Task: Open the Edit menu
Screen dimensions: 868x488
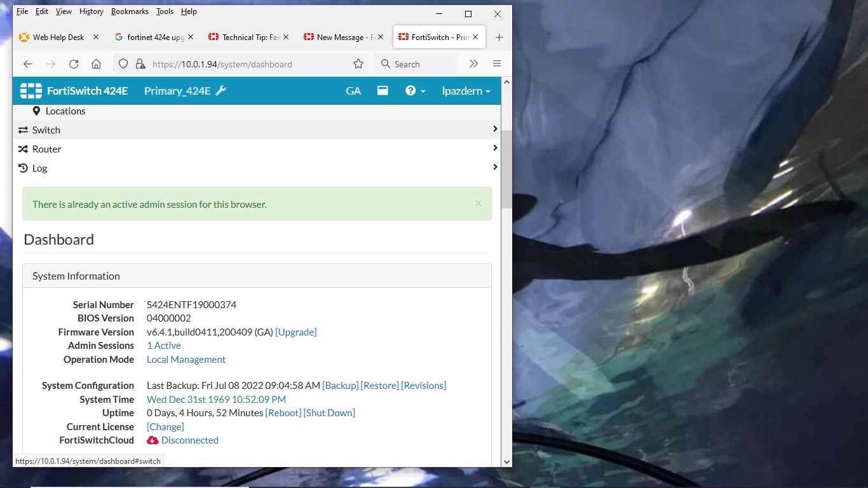Action: (42, 11)
